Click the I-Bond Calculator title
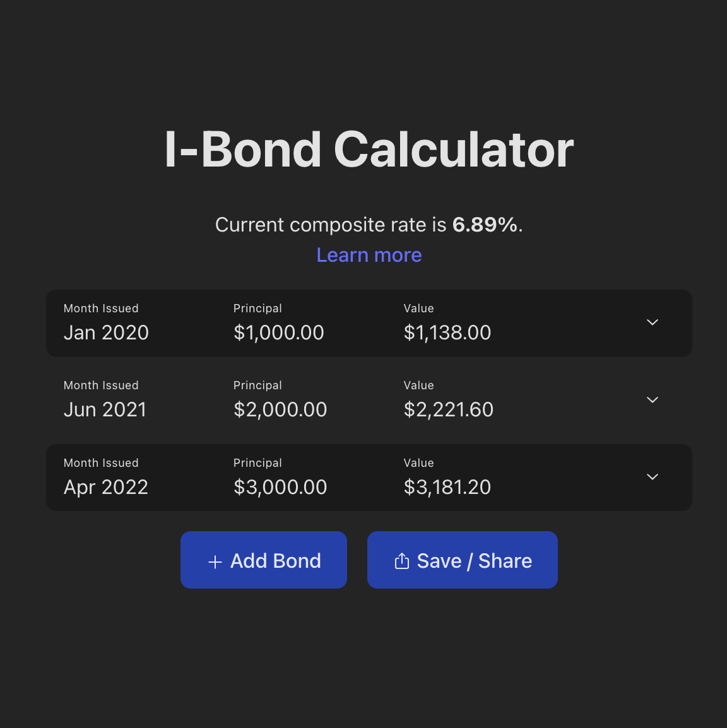Image resolution: width=727 pixels, height=728 pixels. (x=369, y=150)
